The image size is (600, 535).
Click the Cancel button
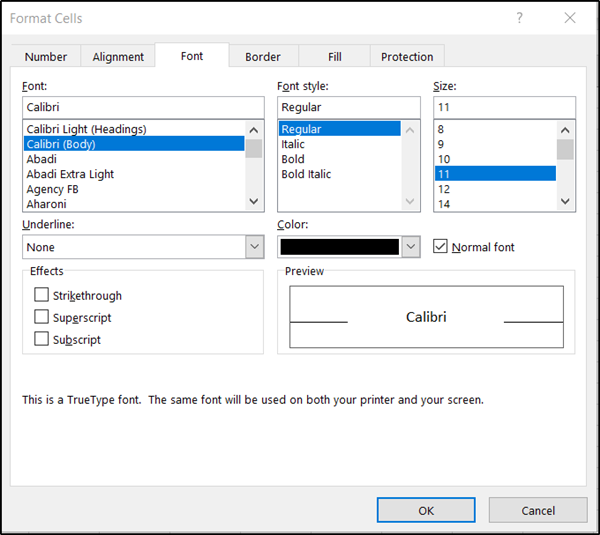click(538, 510)
